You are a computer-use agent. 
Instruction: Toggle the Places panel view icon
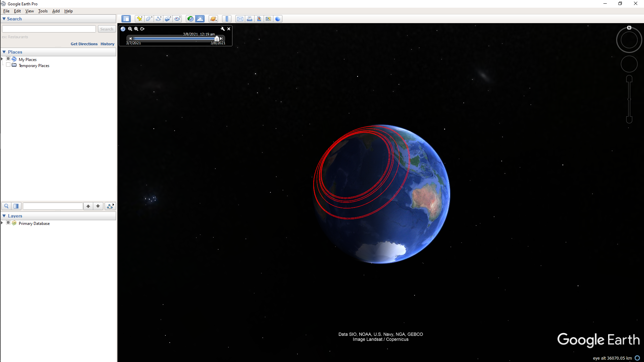[16, 206]
